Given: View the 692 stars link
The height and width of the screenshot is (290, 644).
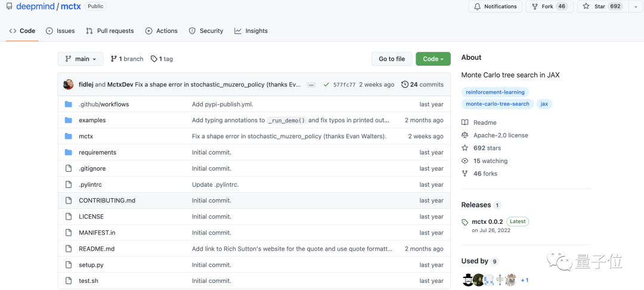Looking at the screenshot, I should pyautogui.click(x=481, y=148).
